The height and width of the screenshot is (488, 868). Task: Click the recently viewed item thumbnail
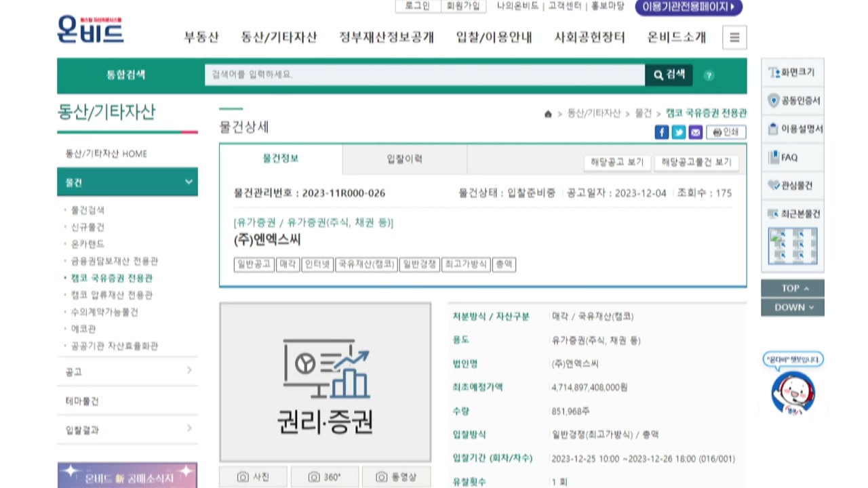(792, 246)
